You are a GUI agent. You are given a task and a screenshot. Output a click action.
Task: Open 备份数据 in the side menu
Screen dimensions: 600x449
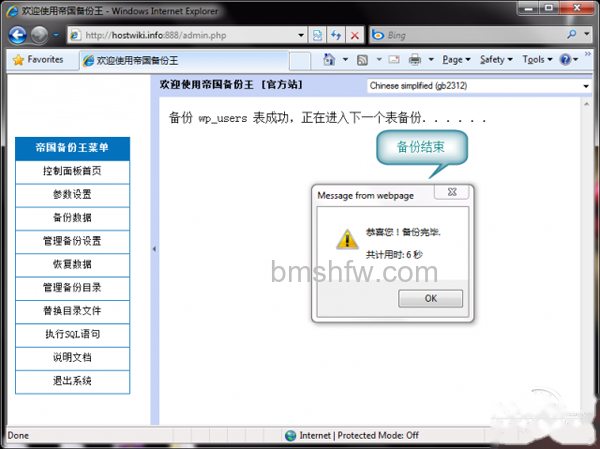[x=72, y=218]
